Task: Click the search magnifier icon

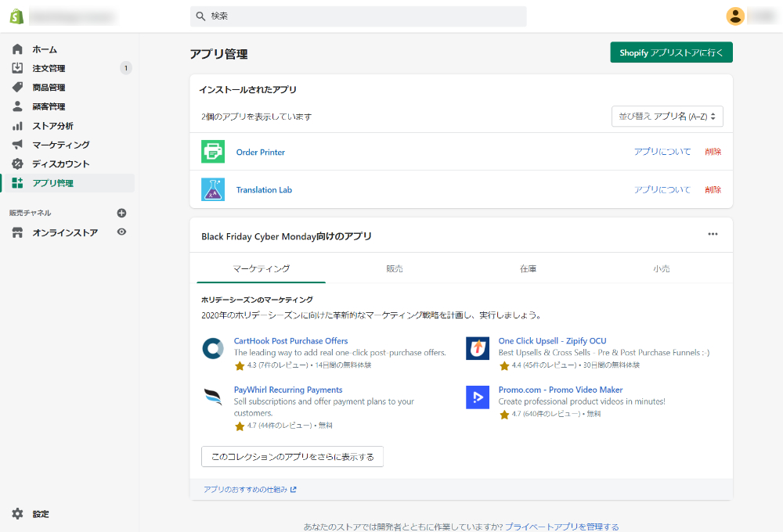Action: point(200,16)
